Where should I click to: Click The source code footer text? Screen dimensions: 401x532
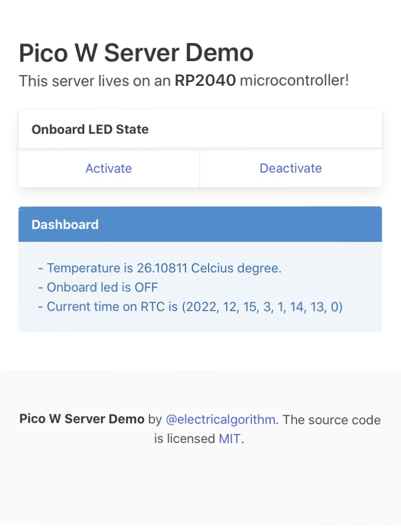coord(331,420)
